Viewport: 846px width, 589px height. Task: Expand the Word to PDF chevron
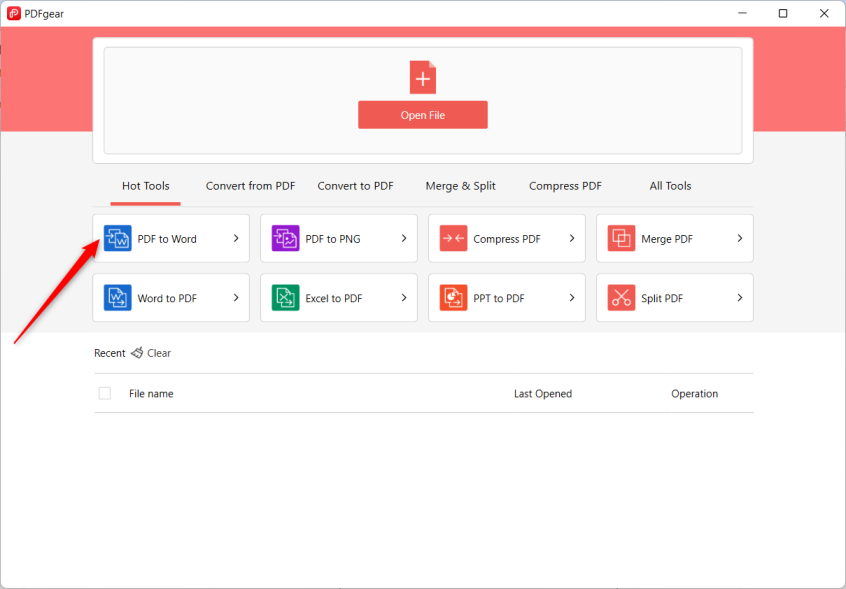coord(236,298)
